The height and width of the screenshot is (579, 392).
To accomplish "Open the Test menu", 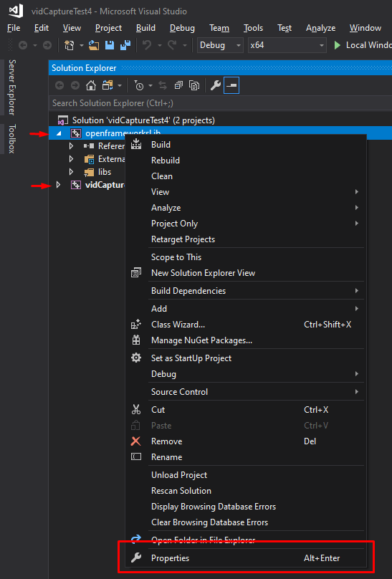I will pyautogui.click(x=285, y=28).
